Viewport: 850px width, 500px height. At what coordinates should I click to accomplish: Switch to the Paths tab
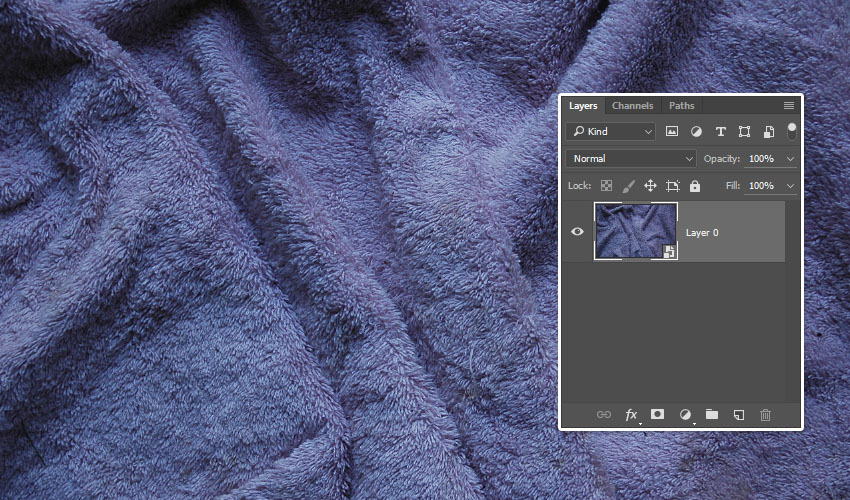coord(682,106)
